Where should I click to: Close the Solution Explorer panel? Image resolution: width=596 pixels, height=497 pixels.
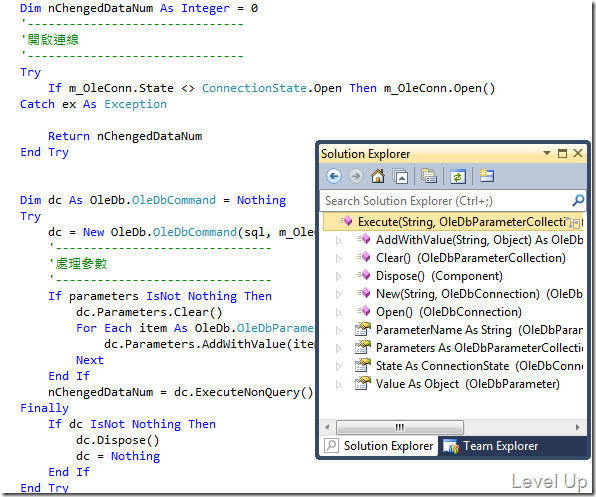(578, 153)
